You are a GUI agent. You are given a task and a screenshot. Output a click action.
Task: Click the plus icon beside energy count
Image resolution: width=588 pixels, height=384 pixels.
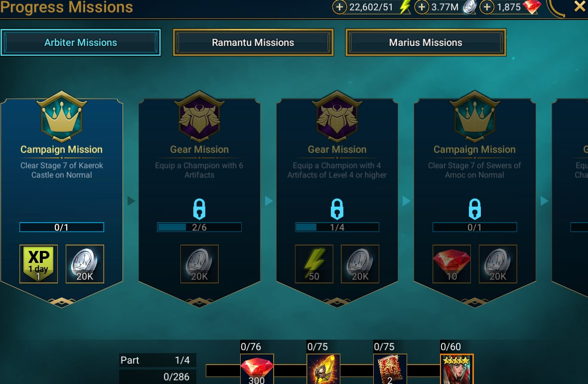point(339,7)
